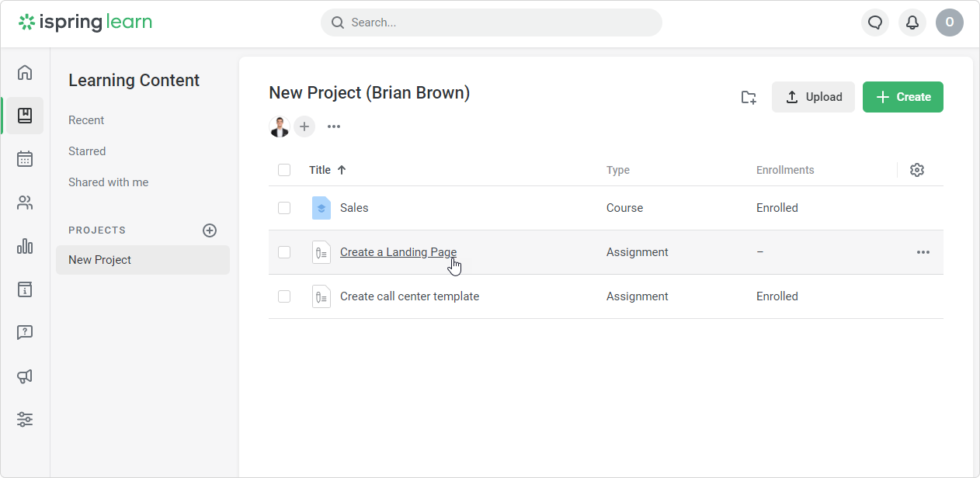The image size is (980, 478).
Task: Open the users icon in left sidebar
Action: coord(25,203)
